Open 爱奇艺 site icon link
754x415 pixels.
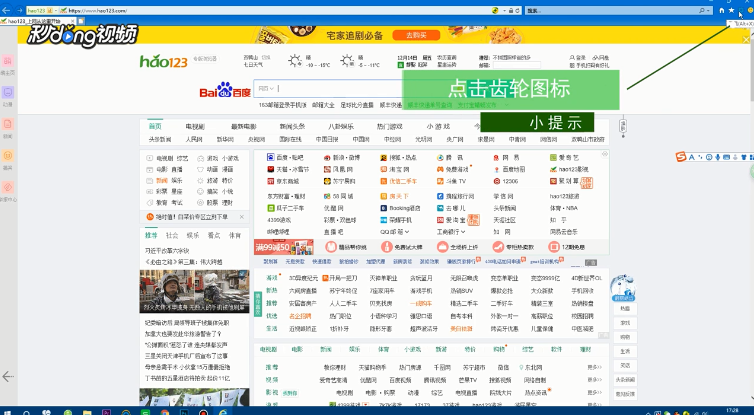pyautogui.click(x=565, y=157)
